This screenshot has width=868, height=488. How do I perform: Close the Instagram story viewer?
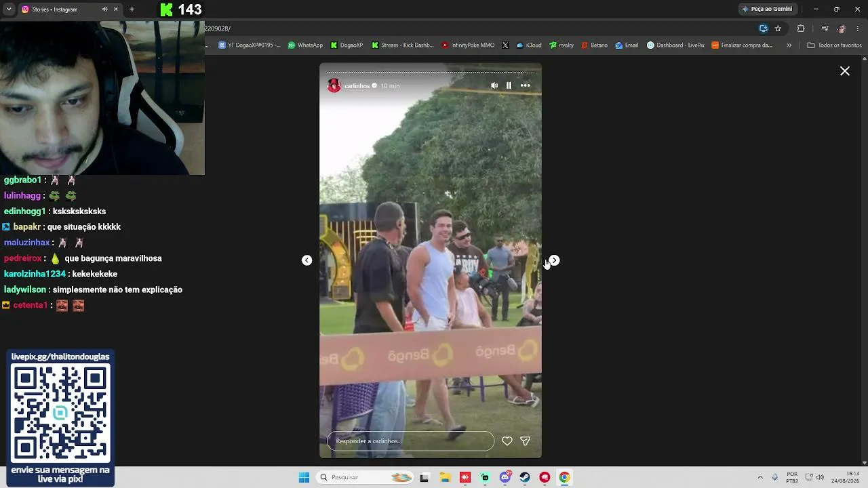tap(845, 71)
